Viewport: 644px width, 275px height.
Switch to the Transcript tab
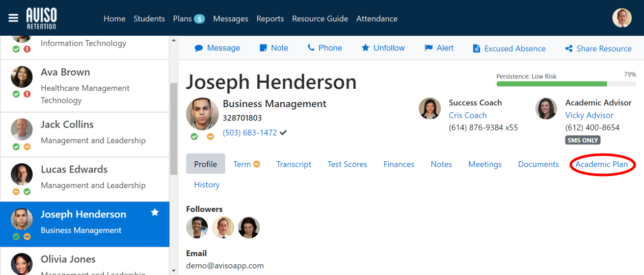(x=294, y=164)
